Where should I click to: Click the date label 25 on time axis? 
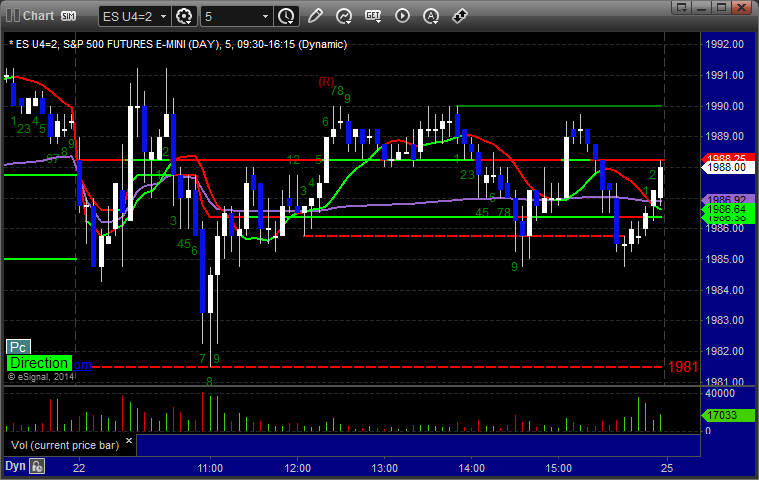667,468
